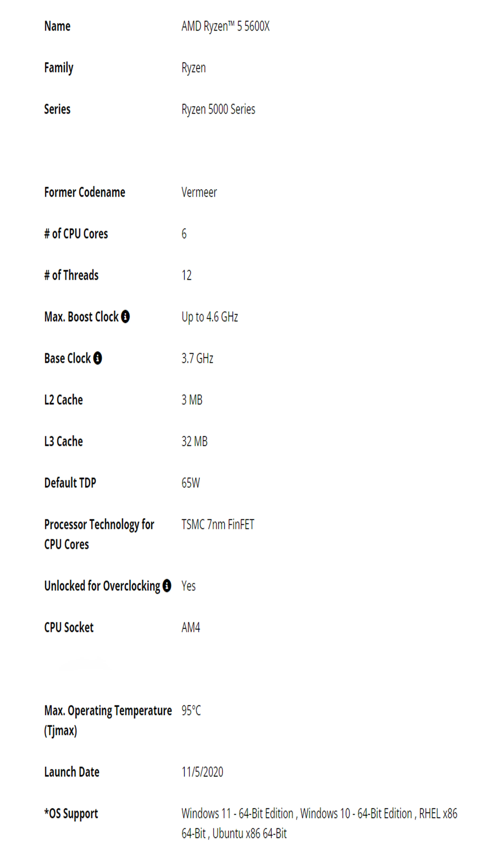The width and height of the screenshot is (497, 868).
Task: Click the Vermeer codename value
Action: (199, 192)
